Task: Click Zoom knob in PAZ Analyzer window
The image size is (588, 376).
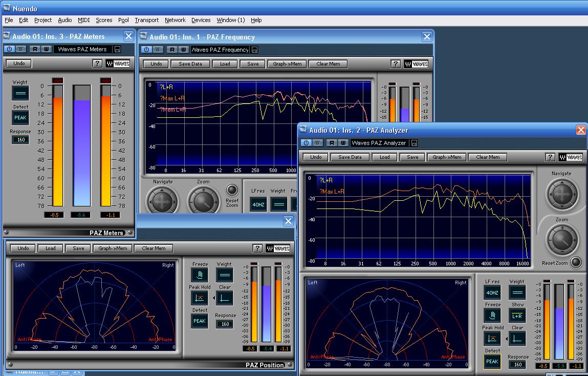Action: pyautogui.click(x=561, y=239)
